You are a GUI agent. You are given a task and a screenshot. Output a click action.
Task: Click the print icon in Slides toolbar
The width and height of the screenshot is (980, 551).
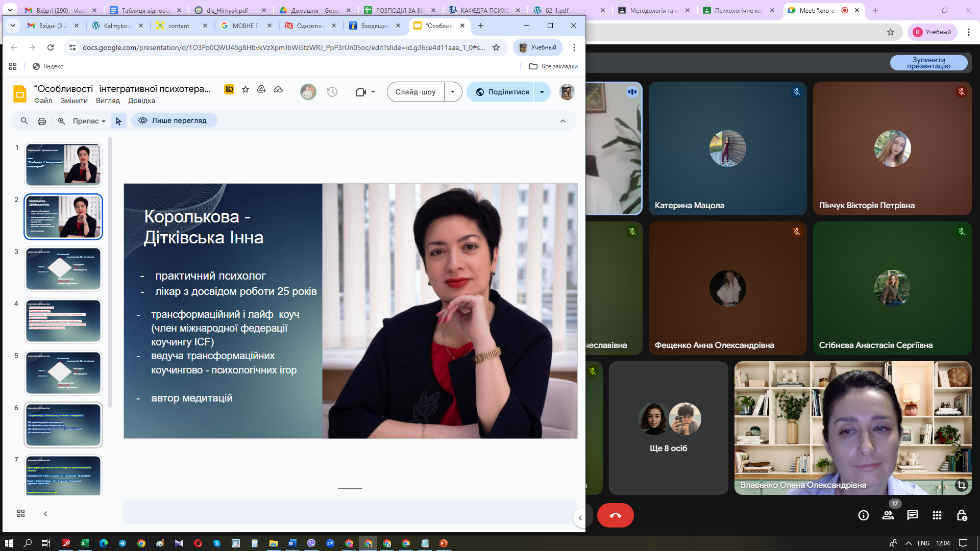[42, 121]
